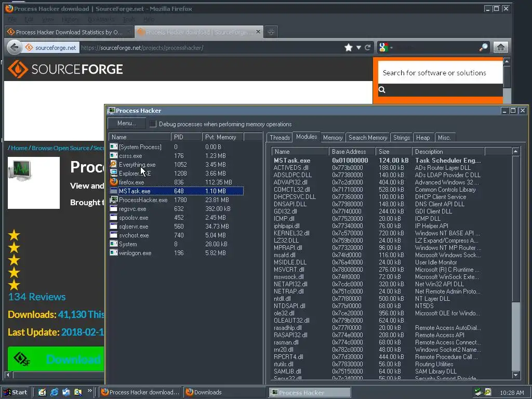The width and height of the screenshot is (532, 399).
Task: Click the Internet Explorer quick launch icon
Action: (54, 392)
